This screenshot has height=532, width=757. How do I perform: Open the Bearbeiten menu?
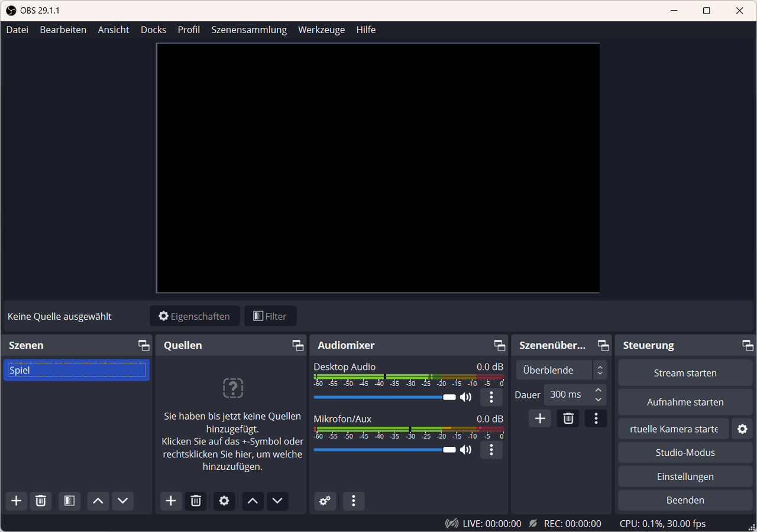[x=63, y=30]
